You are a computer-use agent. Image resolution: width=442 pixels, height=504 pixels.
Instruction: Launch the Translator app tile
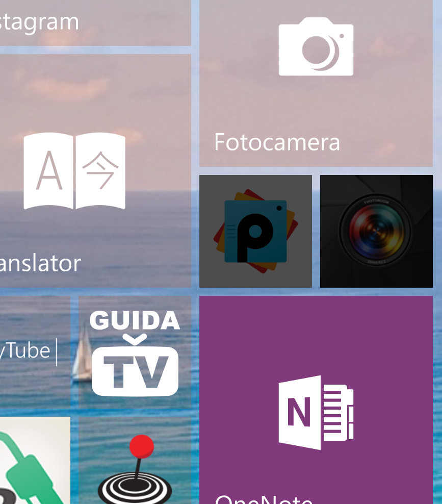pos(95,171)
